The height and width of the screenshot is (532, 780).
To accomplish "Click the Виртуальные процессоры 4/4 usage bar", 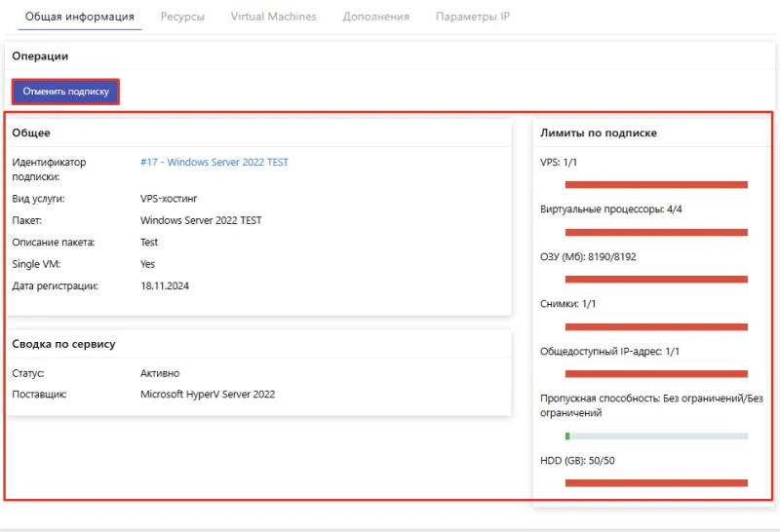I will [x=656, y=232].
